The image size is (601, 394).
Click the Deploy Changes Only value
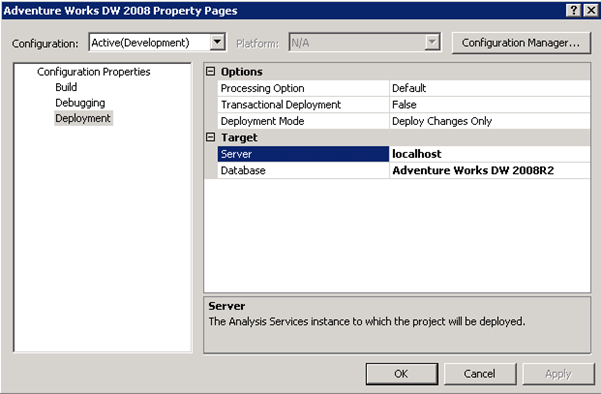click(489, 121)
